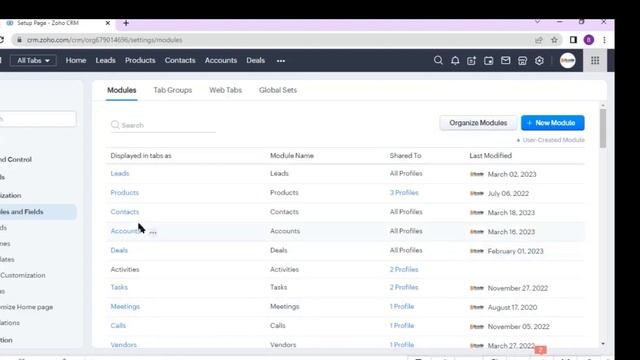Select Modules and Fields in sidebar
The height and width of the screenshot is (360, 640).
point(38,212)
